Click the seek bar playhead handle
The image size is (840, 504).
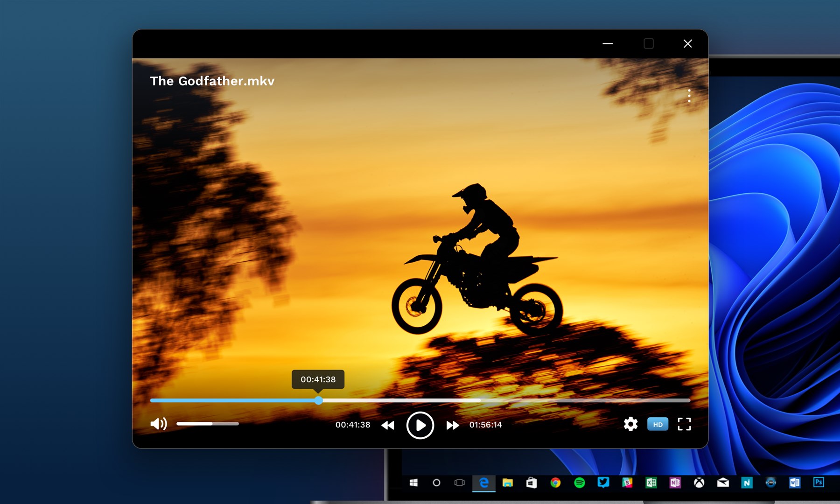[x=318, y=400]
